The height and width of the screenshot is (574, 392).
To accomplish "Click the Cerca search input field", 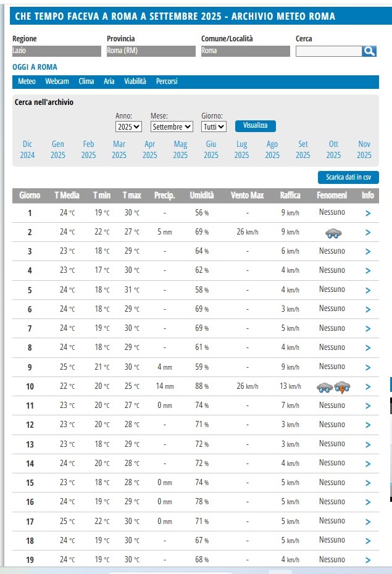I will pos(328,51).
